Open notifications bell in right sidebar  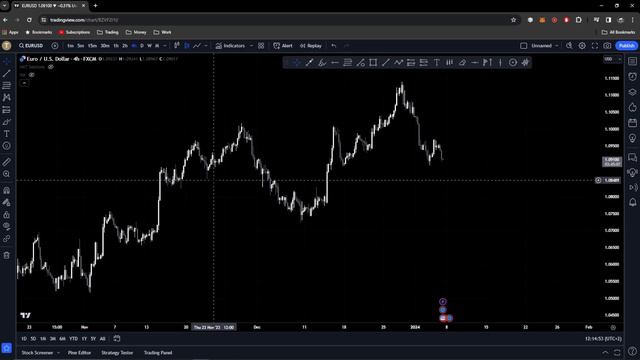pyautogui.click(x=633, y=202)
